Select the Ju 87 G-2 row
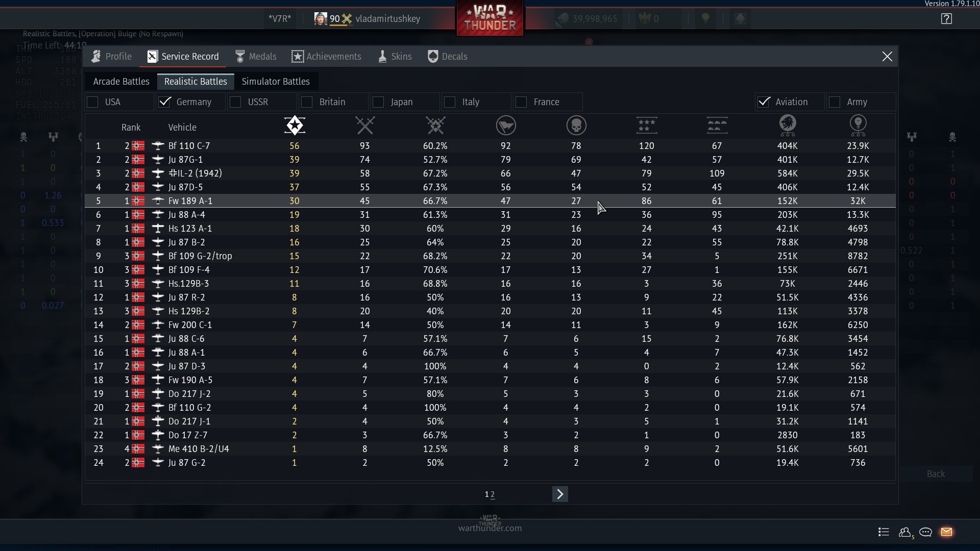This screenshot has width=980, height=551. (x=490, y=463)
